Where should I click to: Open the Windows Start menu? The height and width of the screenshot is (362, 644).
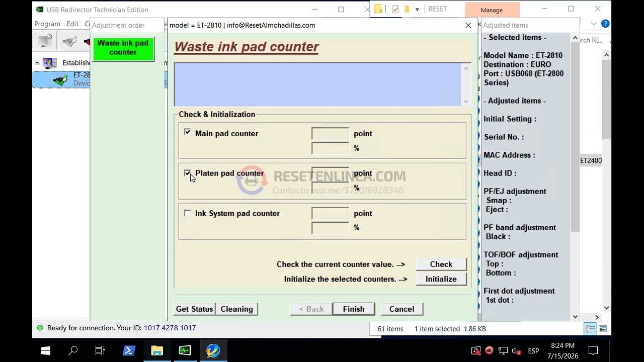(x=45, y=350)
